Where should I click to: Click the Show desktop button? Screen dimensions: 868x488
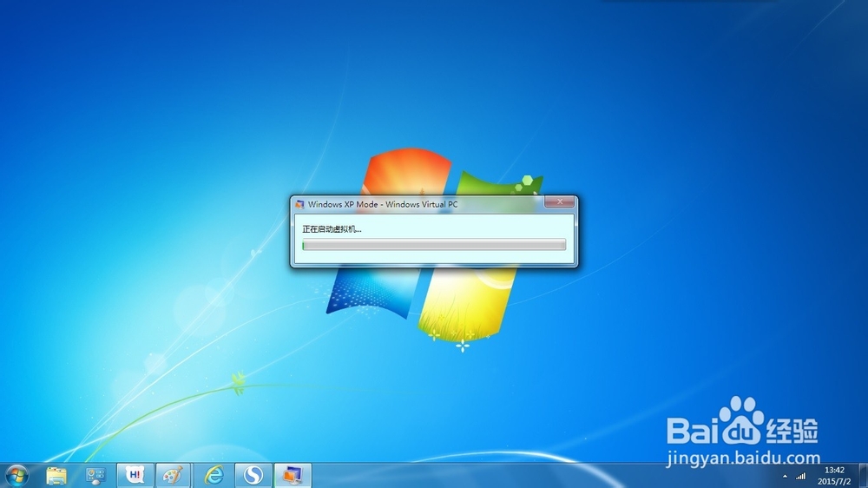863,475
